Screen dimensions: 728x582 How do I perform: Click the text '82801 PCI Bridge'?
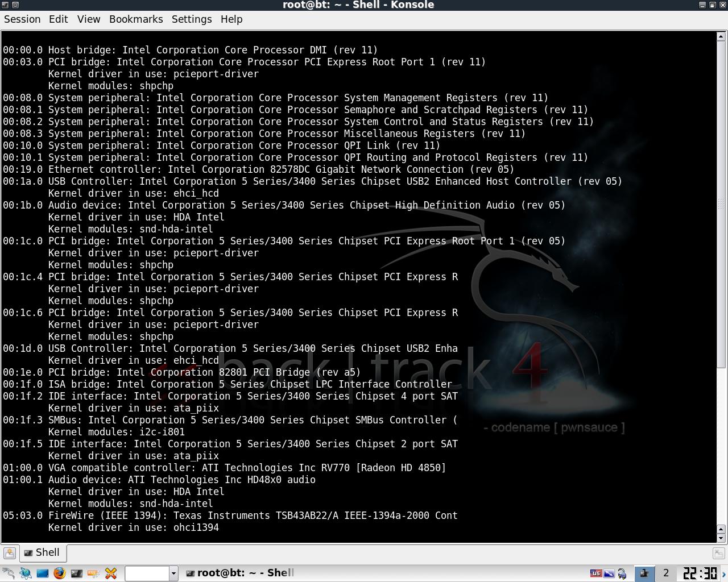click(x=264, y=372)
